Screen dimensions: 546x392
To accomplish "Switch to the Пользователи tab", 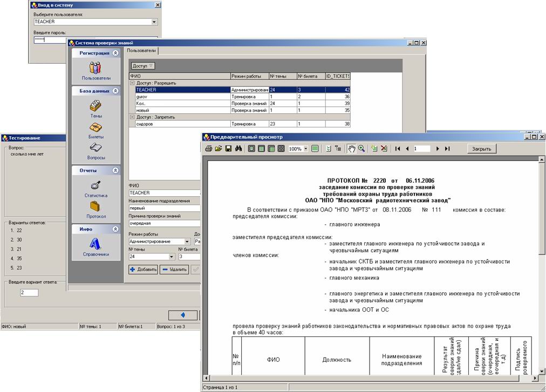I will [x=141, y=51].
